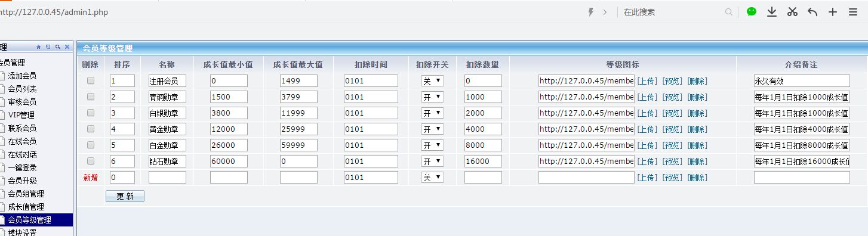The image size is (868, 236).
Task: Tick delete checkbox for 青铜勋章 row
Action: 91,97
